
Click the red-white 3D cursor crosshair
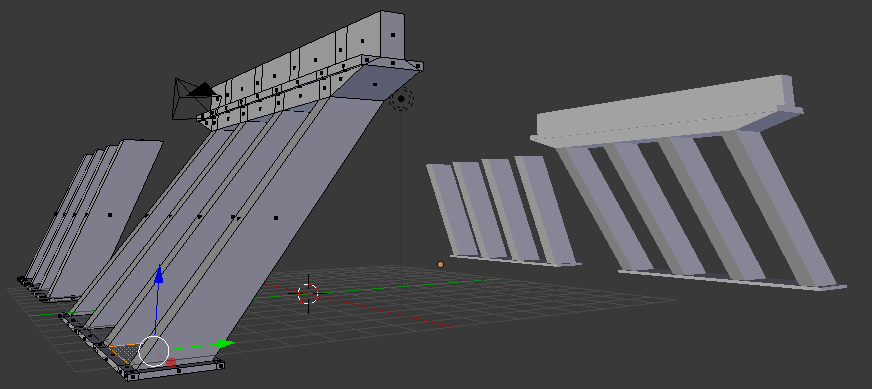tap(308, 293)
